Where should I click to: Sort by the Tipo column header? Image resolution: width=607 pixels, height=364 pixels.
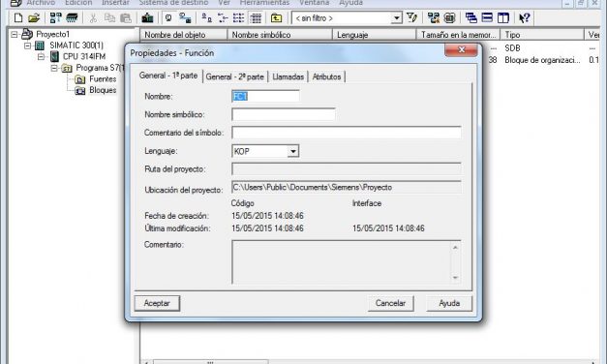[x=542, y=35]
